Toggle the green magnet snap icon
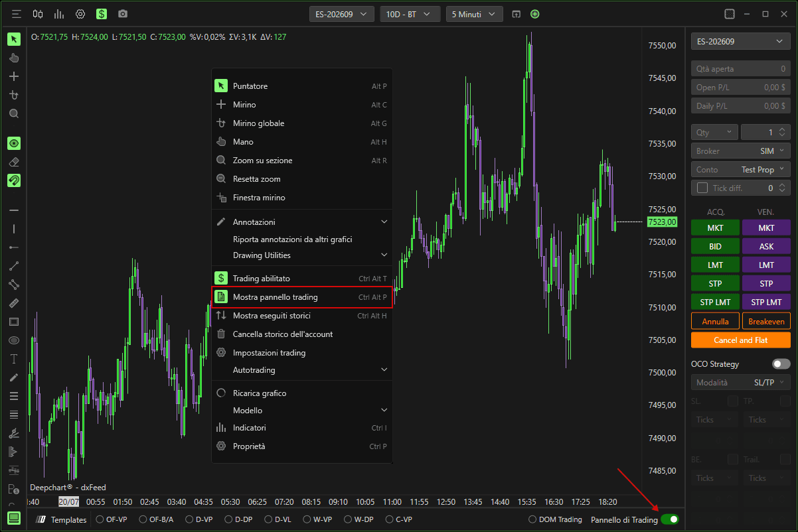Screen dimensions: 798x532 pyautogui.click(x=14, y=180)
